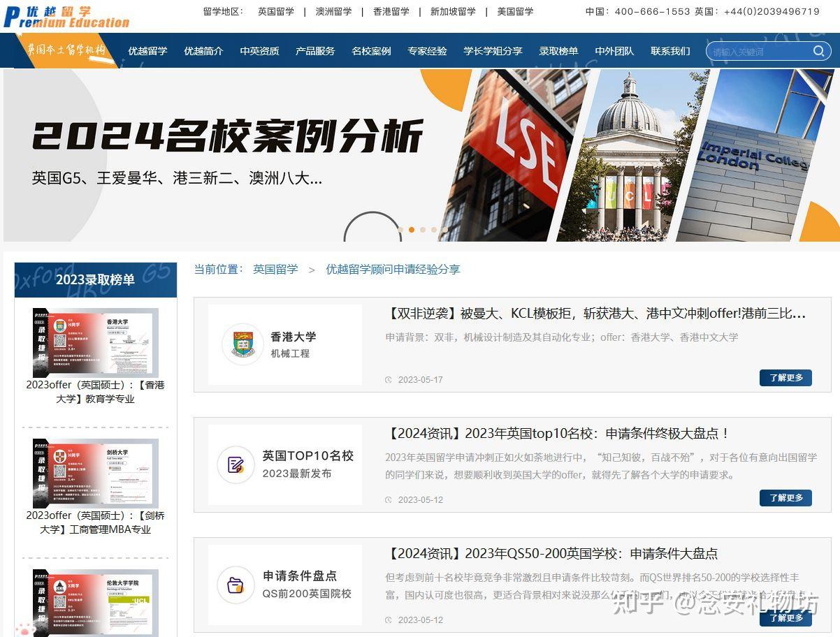
Task: Click the UK phone number +44(0)2039496719
Action: pyautogui.click(x=772, y=11)
